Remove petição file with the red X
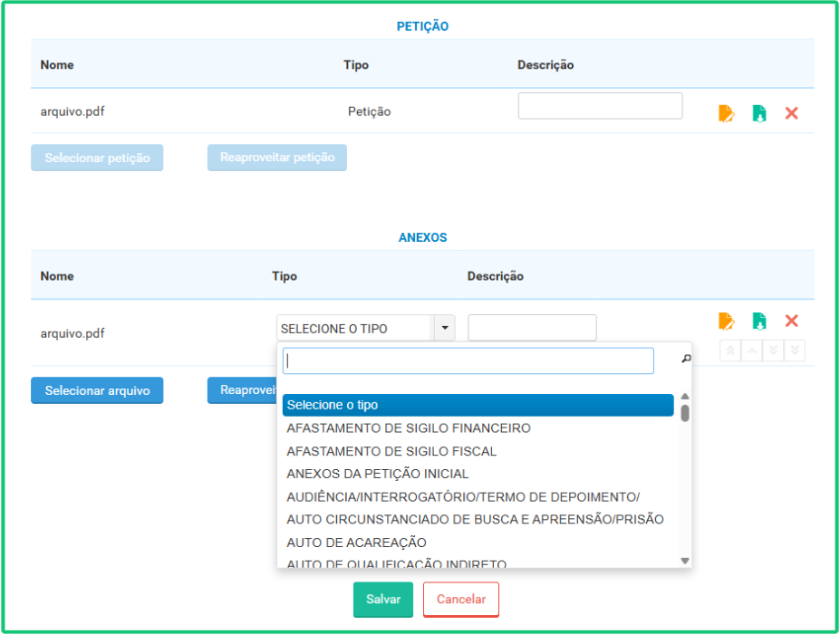The width and height of the screenshot is (840, 634). (x=791, y=113)
